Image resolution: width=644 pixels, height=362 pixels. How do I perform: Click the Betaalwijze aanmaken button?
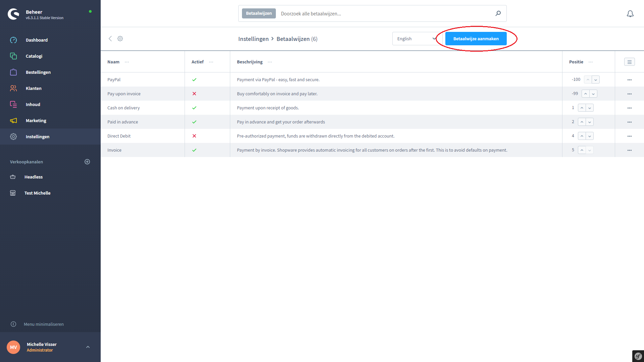tap(476, 39)
